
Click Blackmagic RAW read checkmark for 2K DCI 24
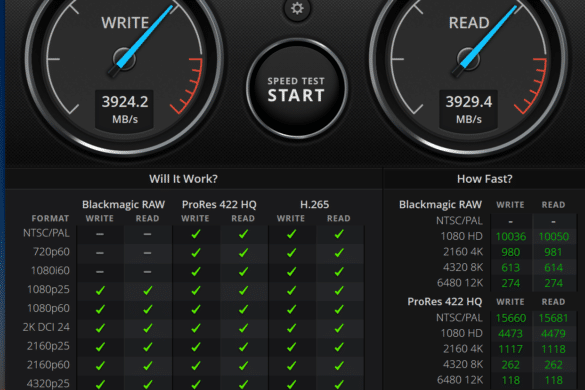[x=148, y=328]
